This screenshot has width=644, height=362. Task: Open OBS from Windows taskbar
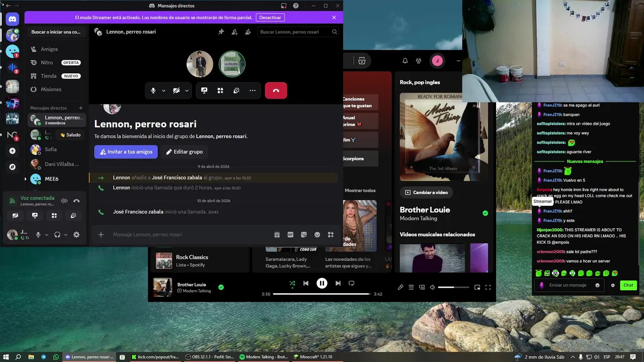[x=210, y=357]
